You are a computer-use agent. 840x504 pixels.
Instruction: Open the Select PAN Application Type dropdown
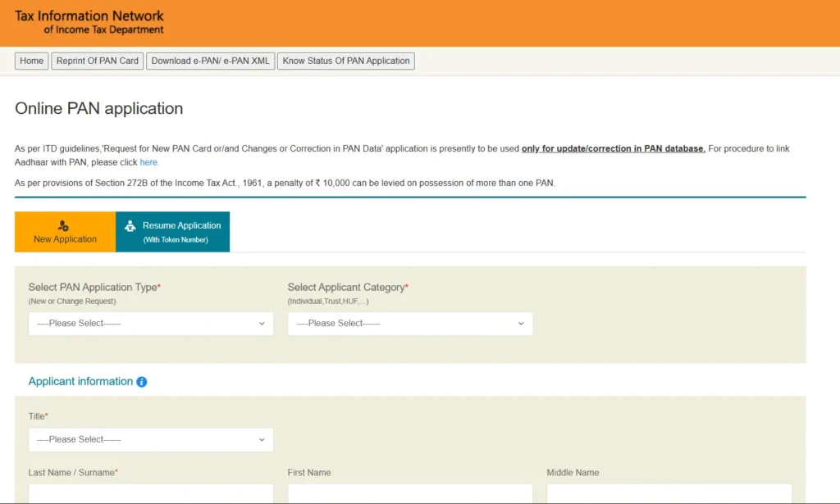[151, 324]
